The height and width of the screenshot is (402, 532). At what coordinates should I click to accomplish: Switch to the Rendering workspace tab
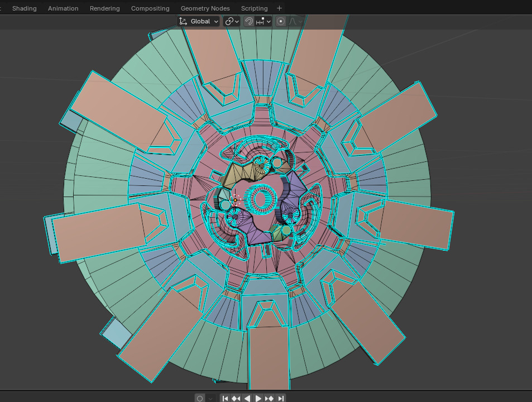coord(104,8)
